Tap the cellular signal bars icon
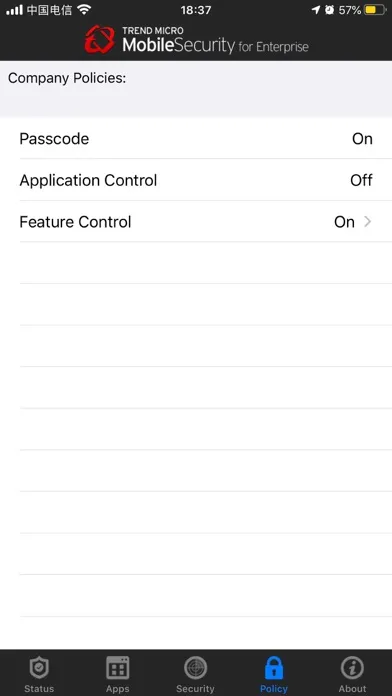 14,10
